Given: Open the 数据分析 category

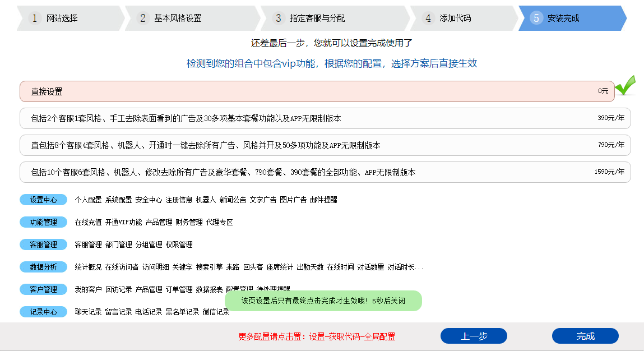Looking at the screenshot, I should [44, 267].
